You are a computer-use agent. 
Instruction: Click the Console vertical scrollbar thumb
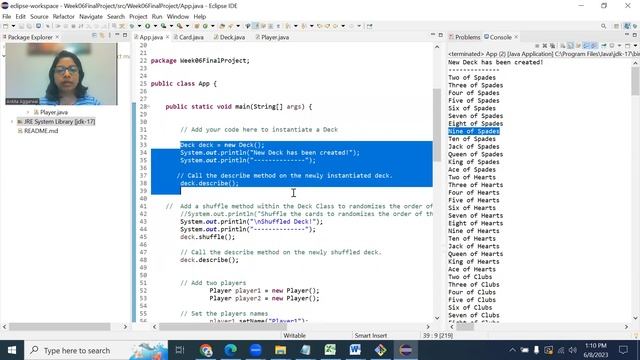(635, 81)
